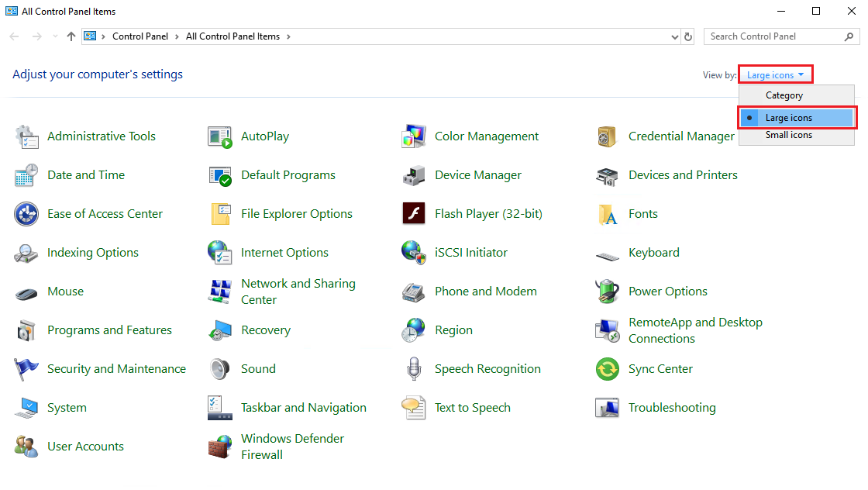The image size is (868, 490).
Task: Choose Large icons in the View by menu
Action: pos(797,118)
